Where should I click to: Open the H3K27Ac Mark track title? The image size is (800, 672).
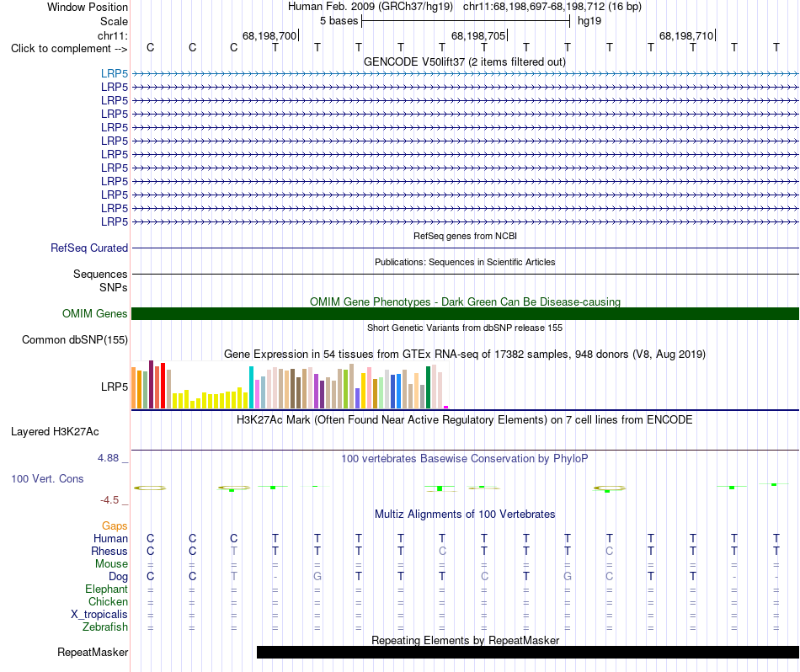[x=464, y=420]
